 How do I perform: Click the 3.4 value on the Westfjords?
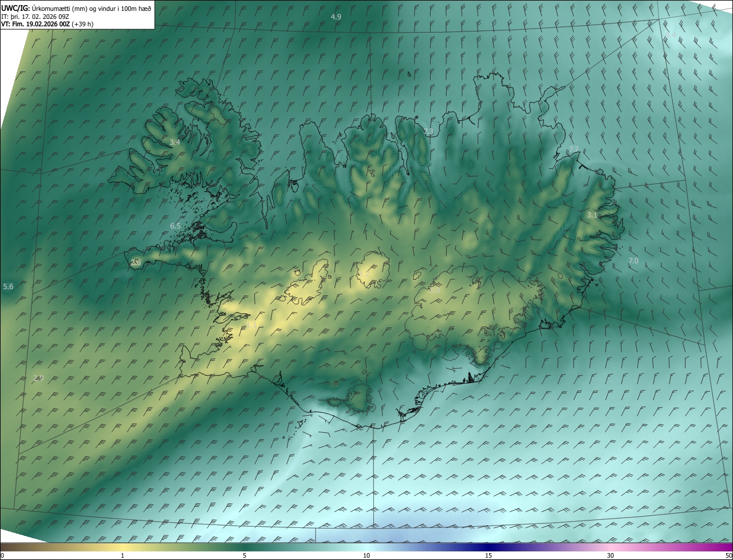click(175, 142)
